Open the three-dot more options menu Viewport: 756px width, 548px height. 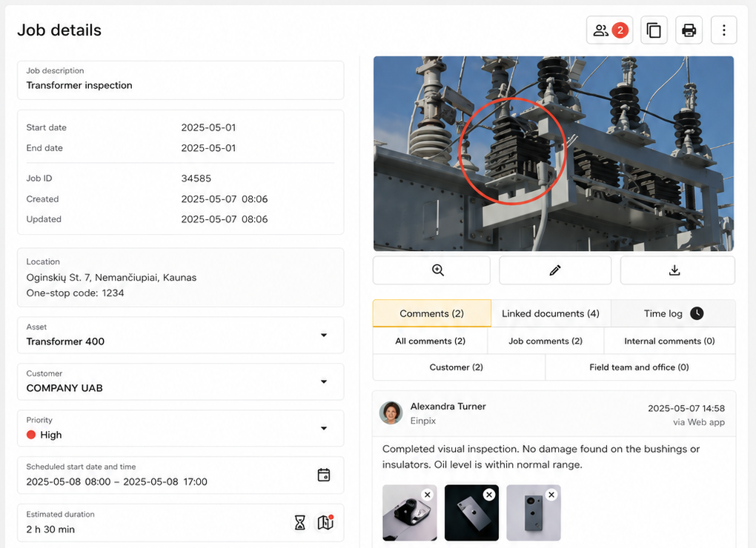[723, 30]
